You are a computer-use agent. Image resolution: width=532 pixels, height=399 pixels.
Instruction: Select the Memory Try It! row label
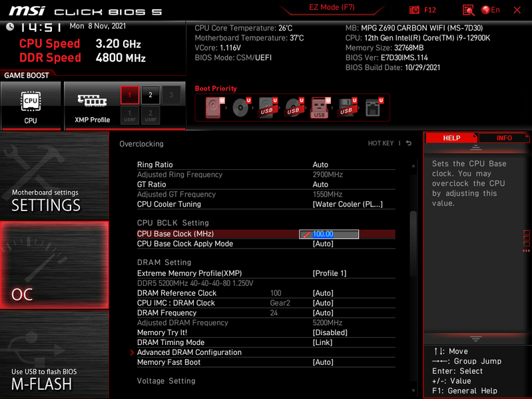(x=162, y=332)
